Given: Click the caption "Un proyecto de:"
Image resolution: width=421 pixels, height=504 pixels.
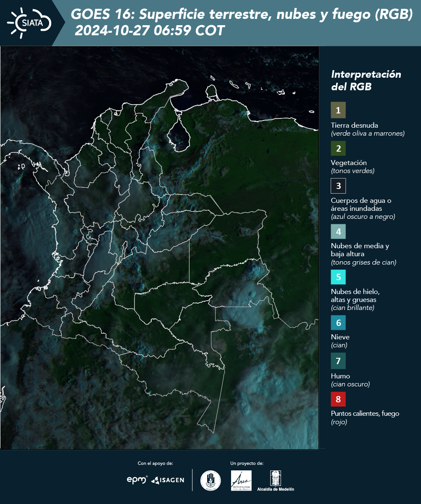Looking at the screenshot, I should (x=247, y=463).
